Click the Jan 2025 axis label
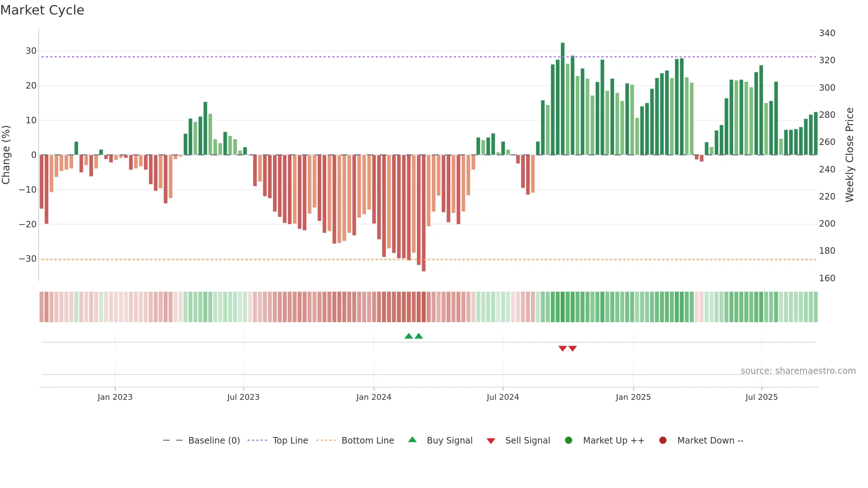 (633, 397)
